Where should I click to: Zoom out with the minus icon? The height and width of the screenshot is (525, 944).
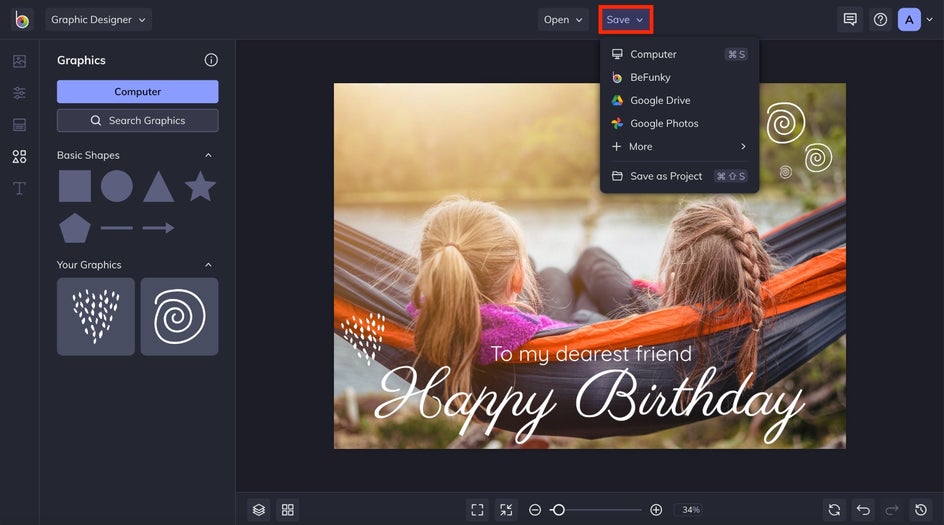[535, 510]
